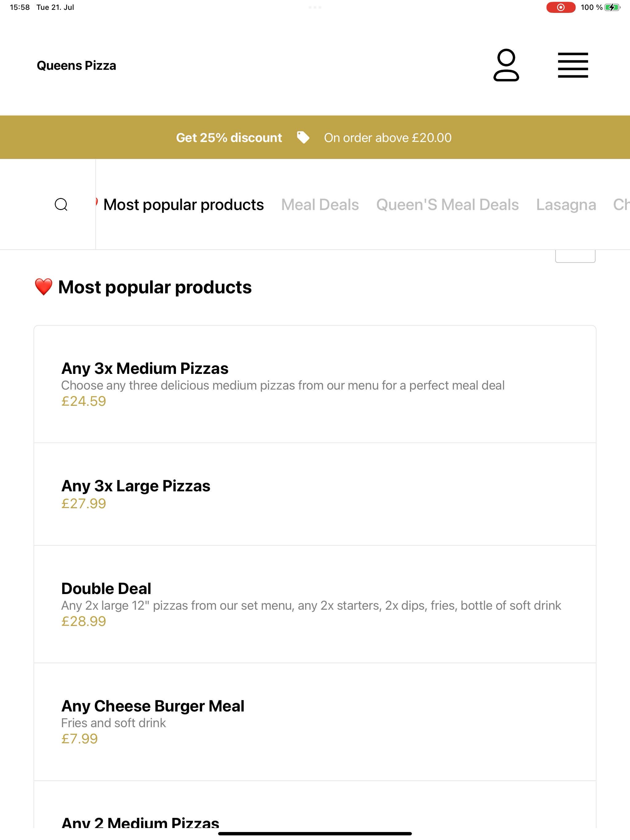Select the Most popular products tab
The width and height of the screenshot is (630, 840).
(184, 205)
